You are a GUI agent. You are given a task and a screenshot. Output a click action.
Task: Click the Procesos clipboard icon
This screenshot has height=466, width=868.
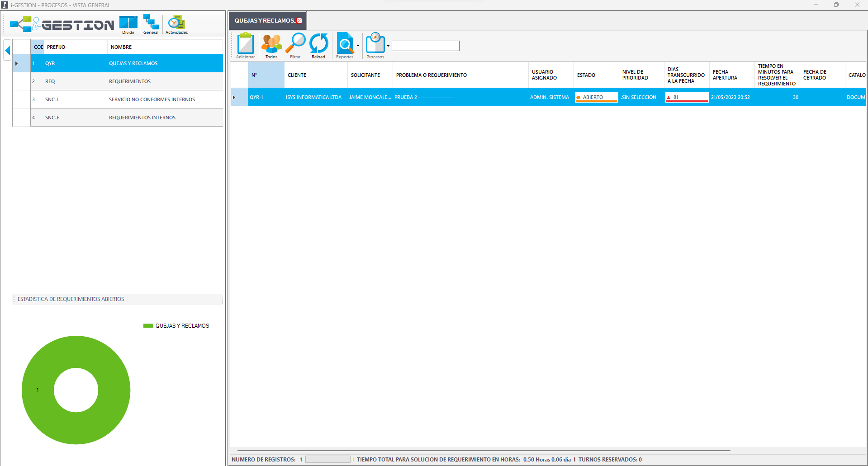[375, 44]
